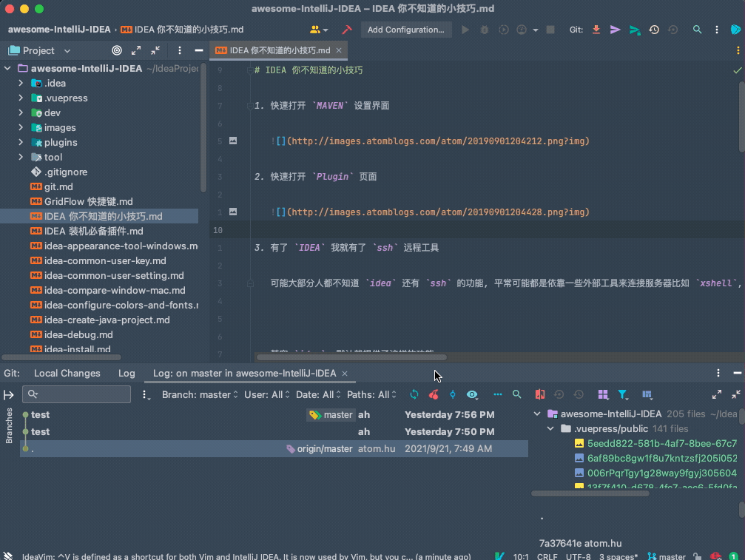Click 3 spaces* indent setting in status bar
Screen dimensions: 745x560
(618, 556)
